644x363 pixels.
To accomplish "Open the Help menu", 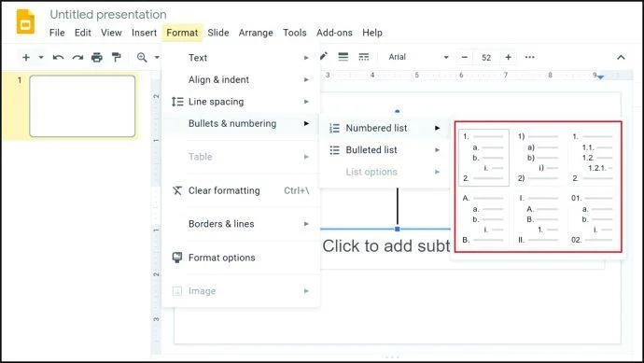I will [372, 33].
